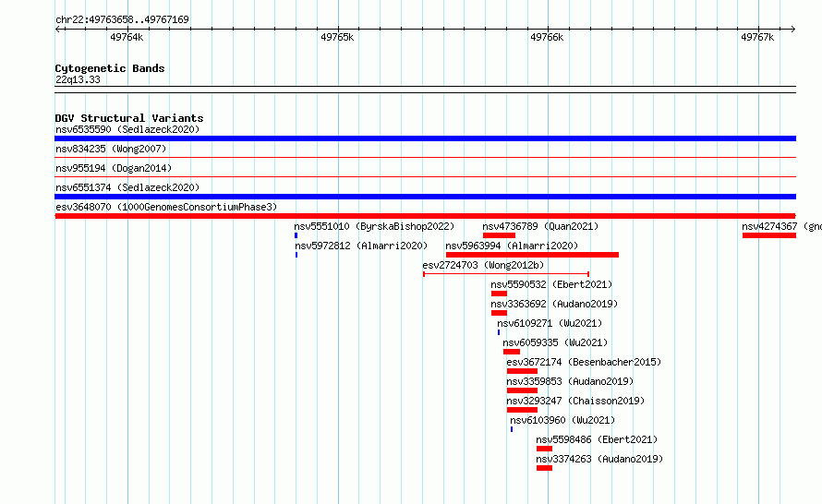Click the ruler's right arrow end
Image resolution: width=822 pixels, height=504 pixels.
[x=793, y=29]
